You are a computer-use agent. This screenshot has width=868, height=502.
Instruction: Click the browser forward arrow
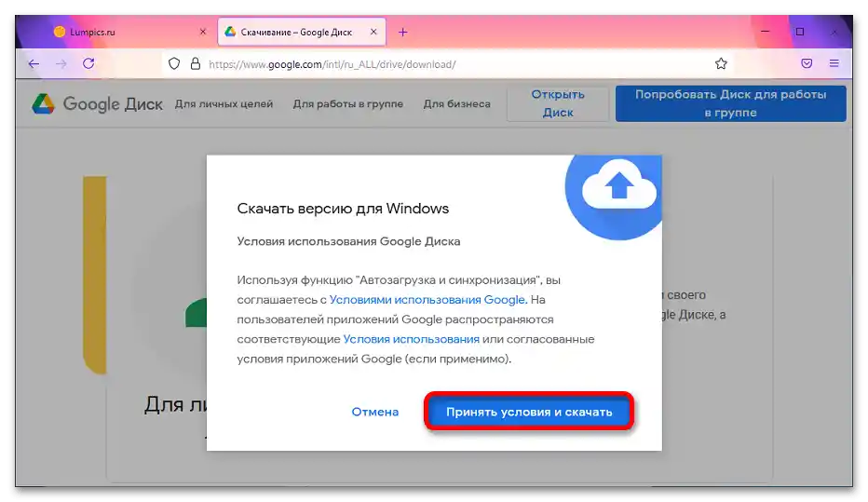tap(61, 64)
